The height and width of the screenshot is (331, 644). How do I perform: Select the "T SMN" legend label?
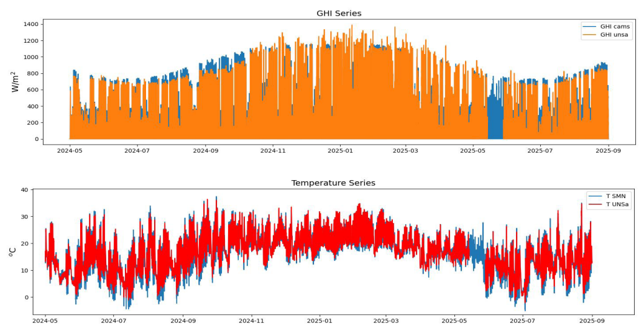coord(617,196)
